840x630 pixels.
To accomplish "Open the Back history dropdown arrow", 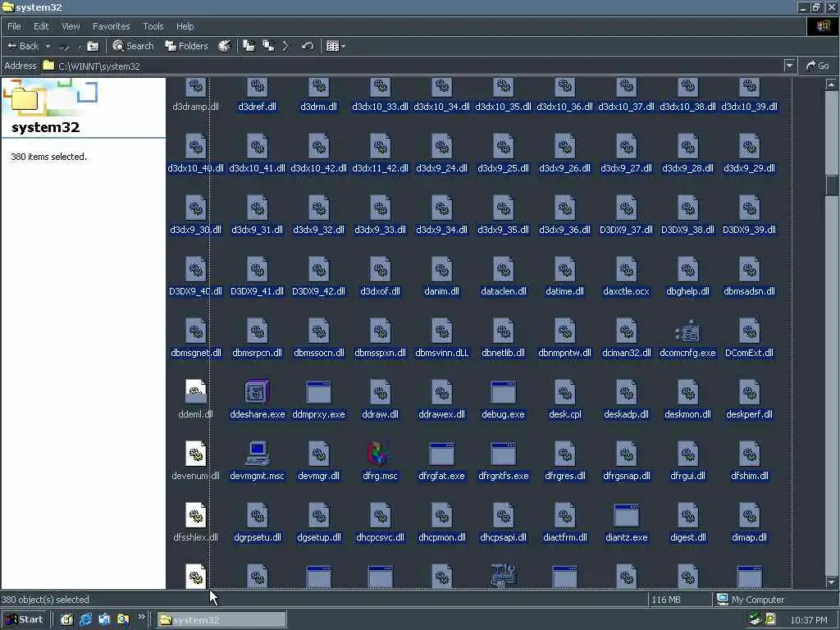I will 47,47.
